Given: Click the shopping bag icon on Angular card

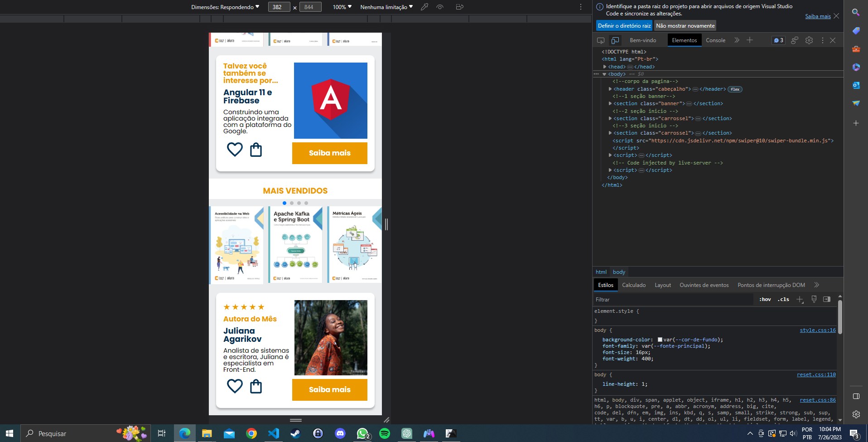Looking at the screenshot, I should [x=256, y=150].
